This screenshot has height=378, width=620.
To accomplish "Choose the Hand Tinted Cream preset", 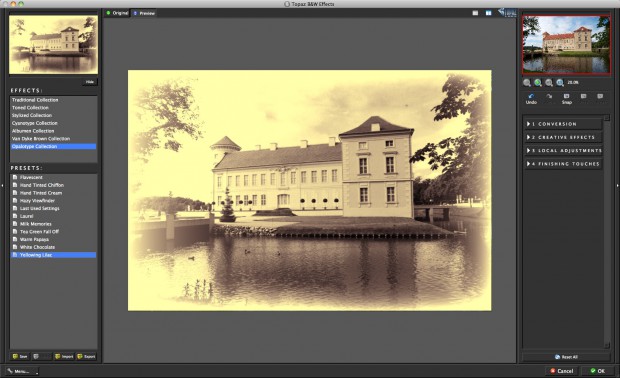I will (x=53, y=193).
